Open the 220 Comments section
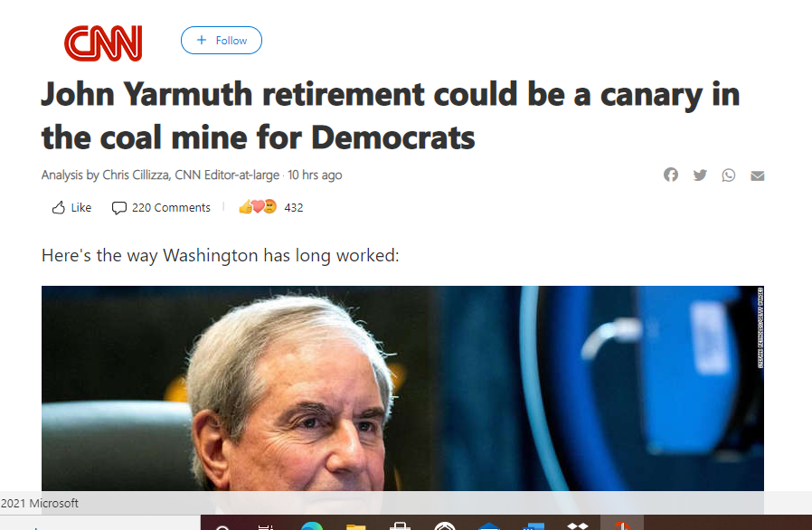The image size is (812, 530). tap(161, 208)
